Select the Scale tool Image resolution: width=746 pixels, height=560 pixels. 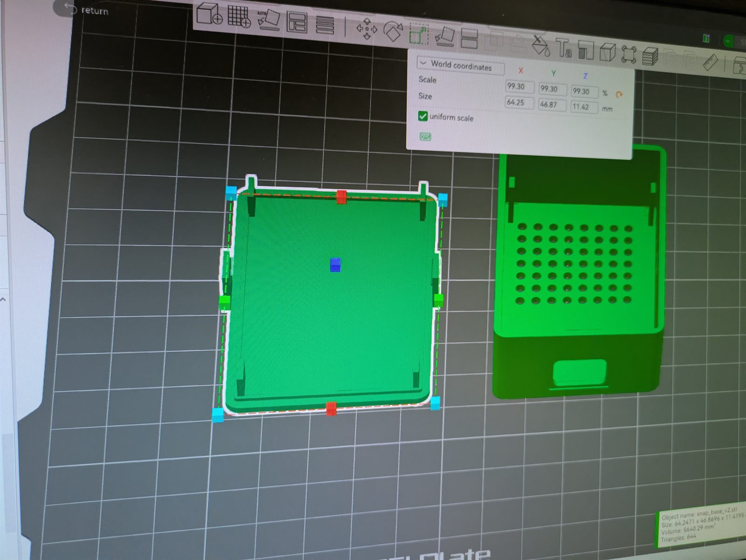point(418,34)
